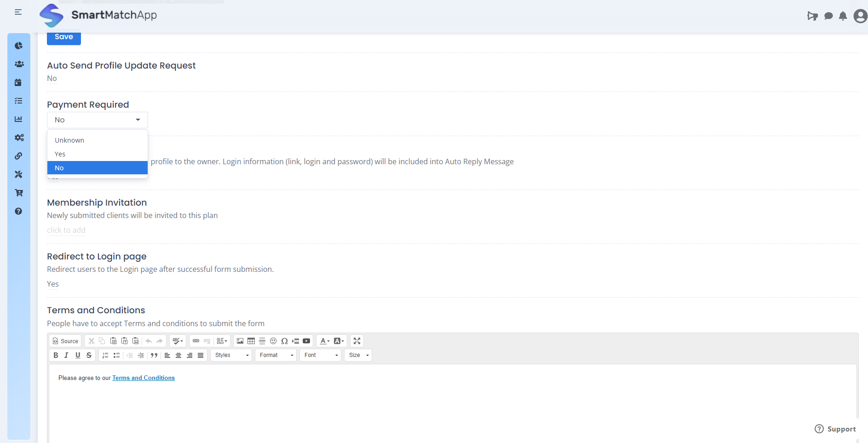Screen dimensions: 868x443
Task: Open the Font dropdown in editor
Action: pyautogui.click(x=321, y=355)
